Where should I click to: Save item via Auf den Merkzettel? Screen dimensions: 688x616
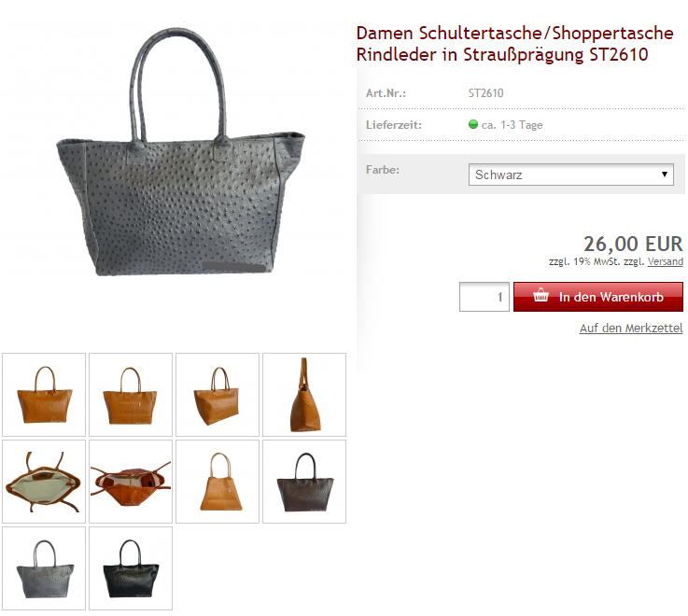(x=631, y=329)
